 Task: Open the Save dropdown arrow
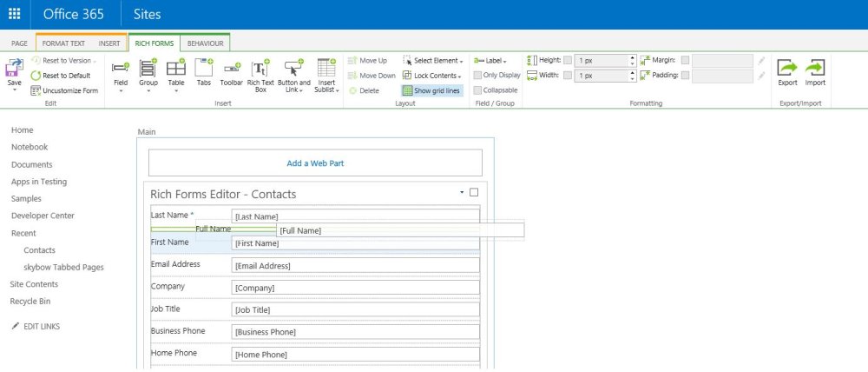click(14, 90)
